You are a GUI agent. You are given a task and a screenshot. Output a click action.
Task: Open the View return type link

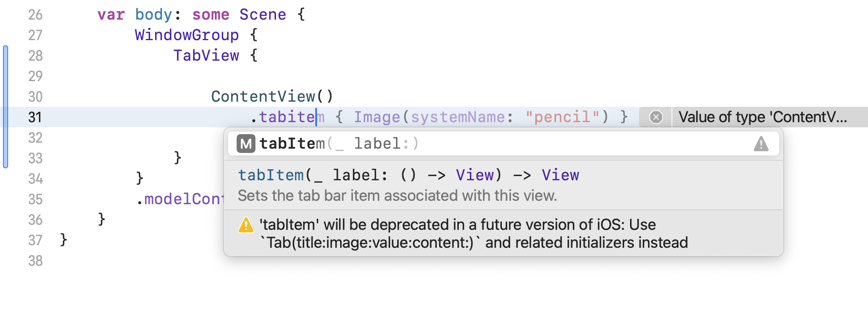(x=561, y=175)
